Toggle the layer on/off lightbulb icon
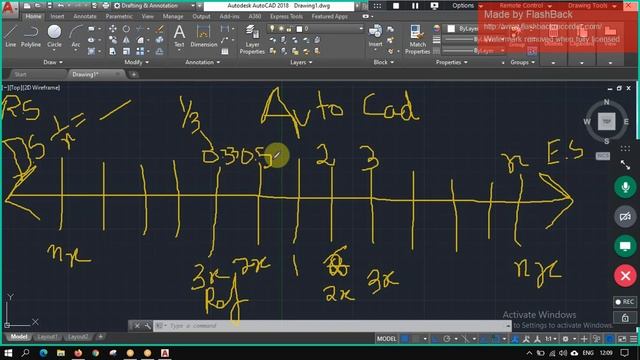The width and height of the screenshot is (640, 360). coord(272,29)
